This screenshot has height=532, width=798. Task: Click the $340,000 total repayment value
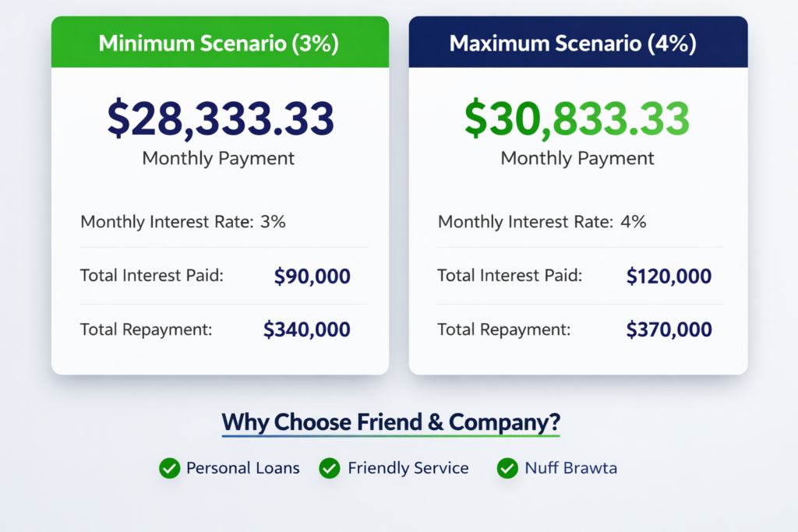[x=307, y=329]
